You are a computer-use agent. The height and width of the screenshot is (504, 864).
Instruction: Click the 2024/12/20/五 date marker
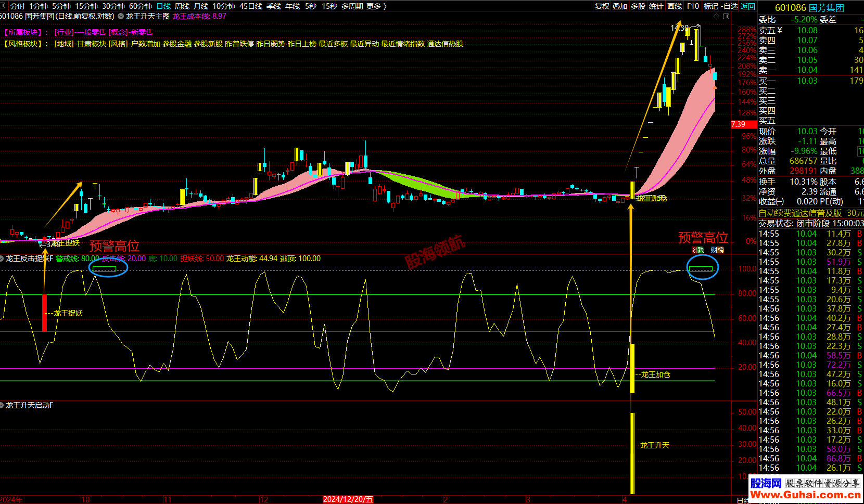pos(348,499)
